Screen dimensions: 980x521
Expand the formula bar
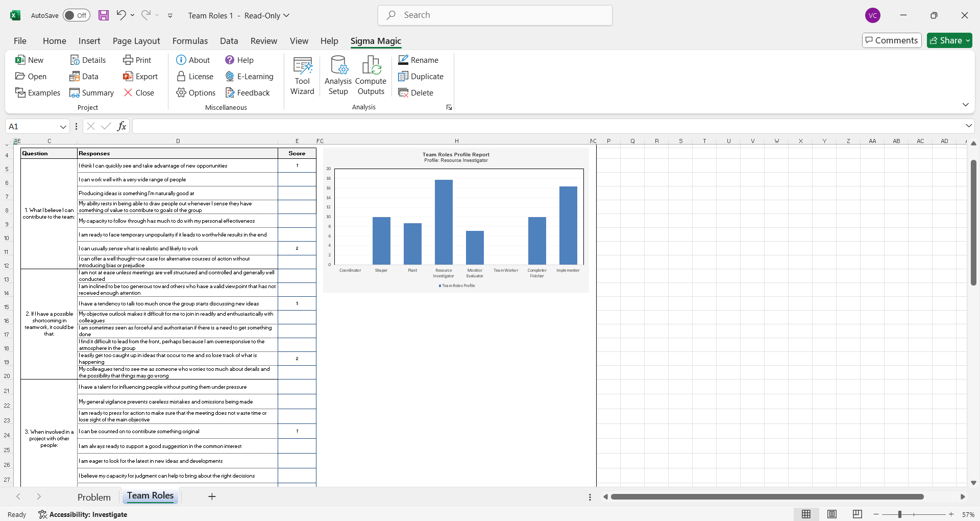click(x=968, y=126)
